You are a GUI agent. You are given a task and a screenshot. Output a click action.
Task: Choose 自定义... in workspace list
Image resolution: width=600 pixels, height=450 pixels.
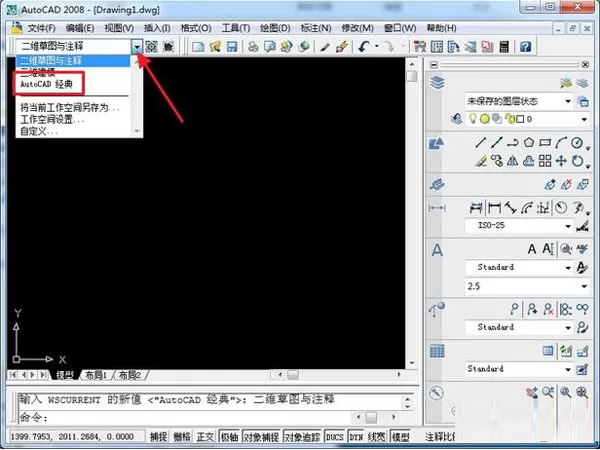pyautogui.click(x=39, y=131)
